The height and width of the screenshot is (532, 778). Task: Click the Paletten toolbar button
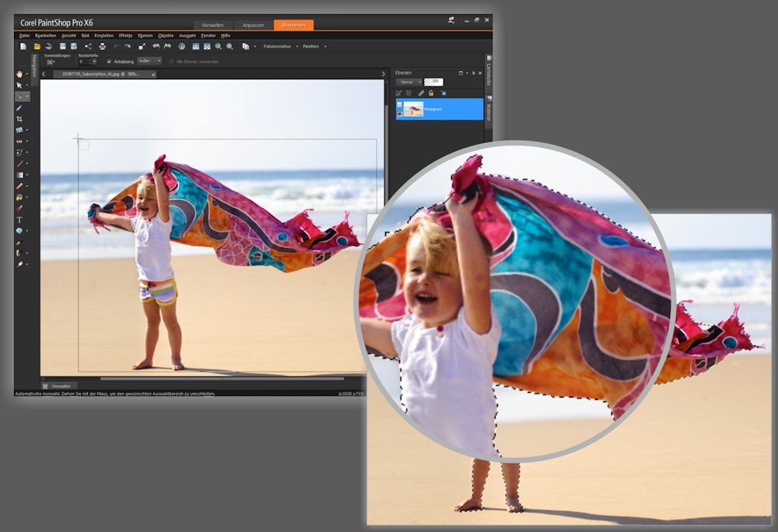click(311, 47)
